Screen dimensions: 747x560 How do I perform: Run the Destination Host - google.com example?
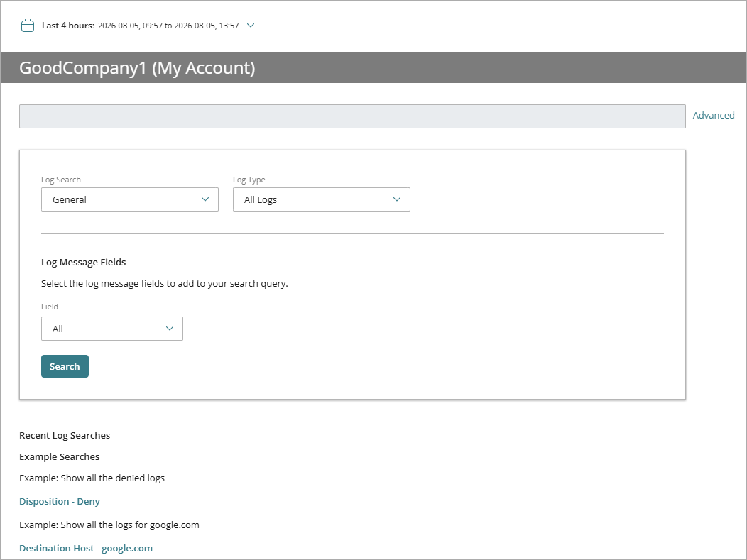[86, 548]
